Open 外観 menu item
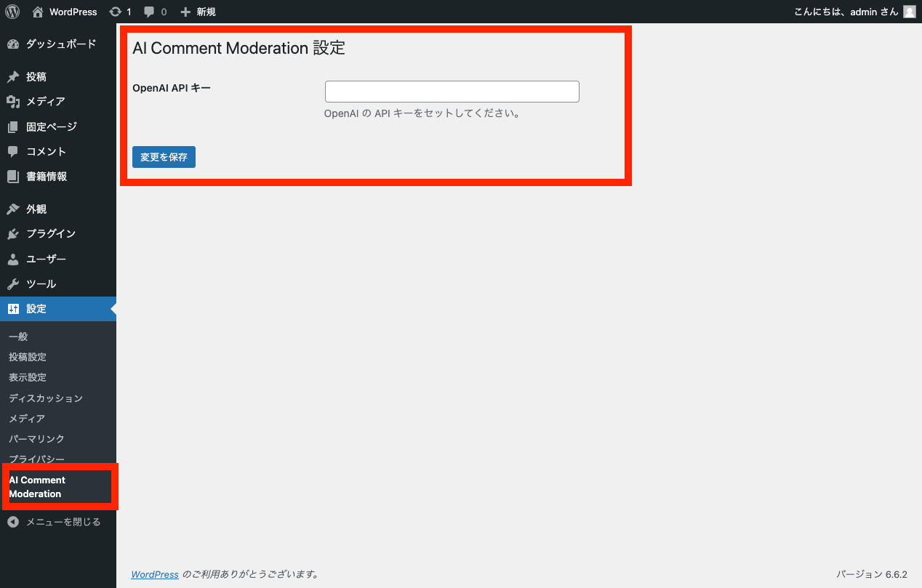Image resolution: width=922 pixels, height=588 pixels. click(x=58, y=209)
